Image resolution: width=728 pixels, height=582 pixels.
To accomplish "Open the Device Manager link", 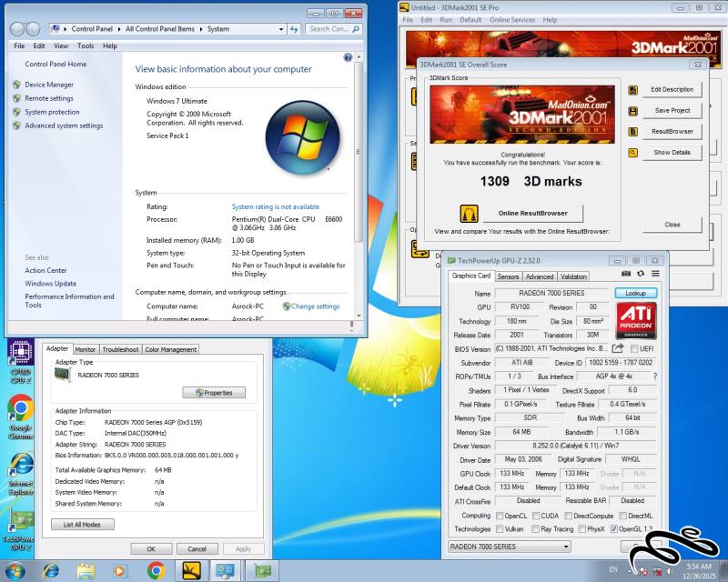I will (49, 85).
